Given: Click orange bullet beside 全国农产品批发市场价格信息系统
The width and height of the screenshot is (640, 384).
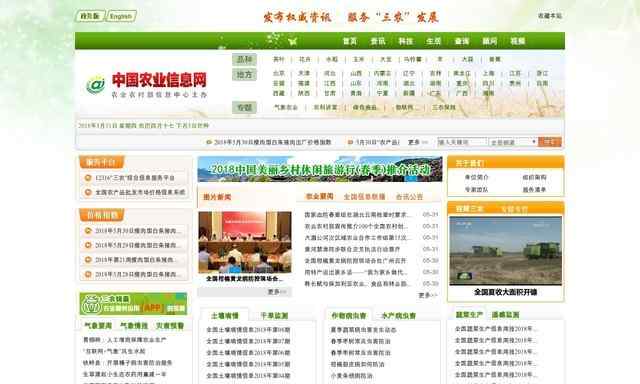Looking at the screenshot, I should pos(88,192).
